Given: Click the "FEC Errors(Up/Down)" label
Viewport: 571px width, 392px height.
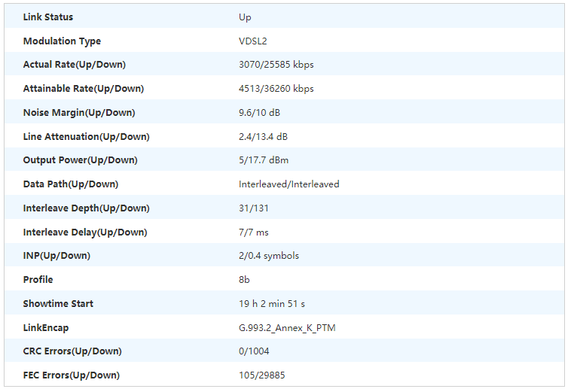Looking at the screenshot, I should point(72,375).
